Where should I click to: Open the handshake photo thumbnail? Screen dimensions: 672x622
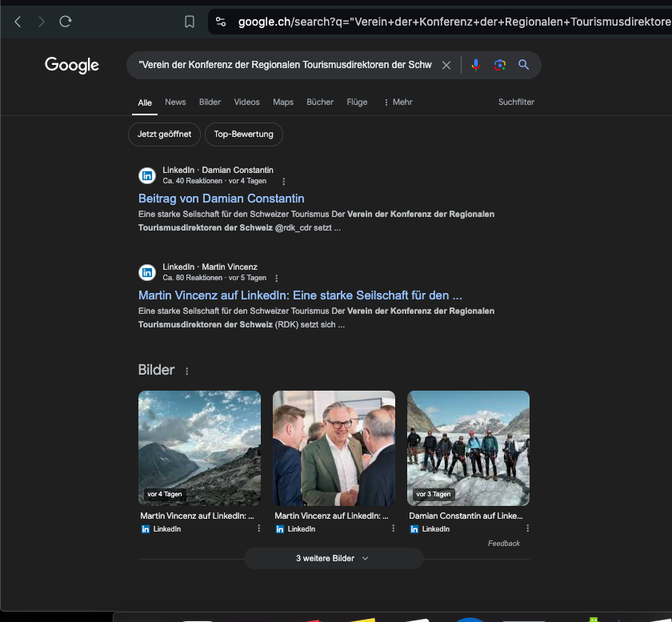[334, 447]
